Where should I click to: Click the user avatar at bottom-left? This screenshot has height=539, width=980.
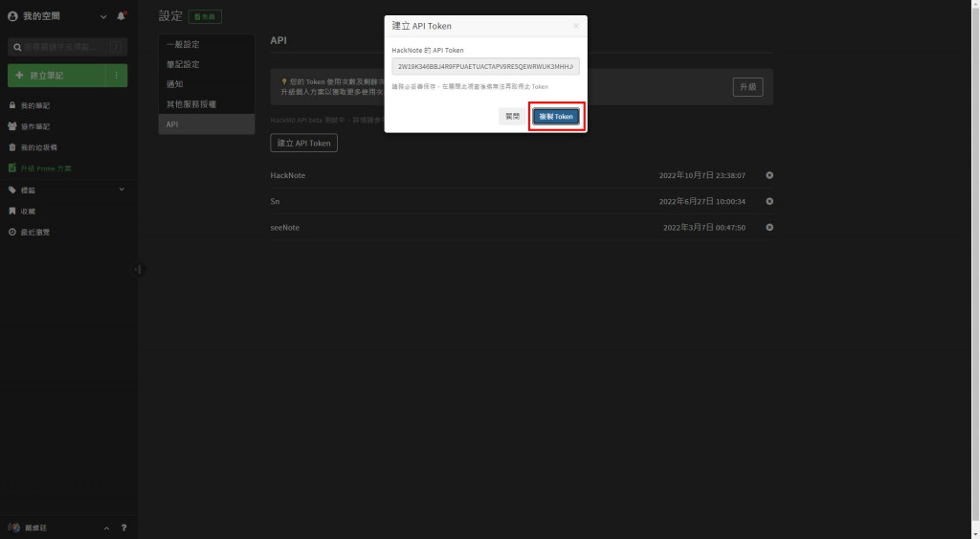click(x=13, y=528)
